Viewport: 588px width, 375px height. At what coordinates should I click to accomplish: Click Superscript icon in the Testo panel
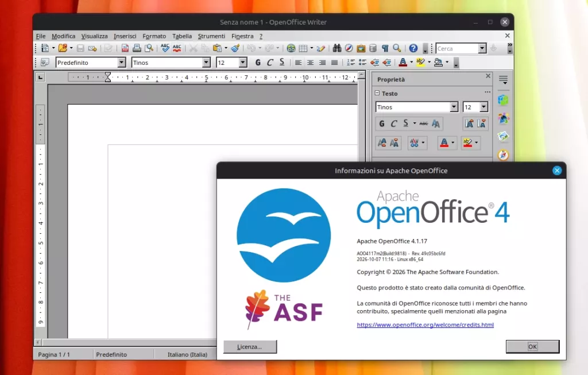(382, 142)
